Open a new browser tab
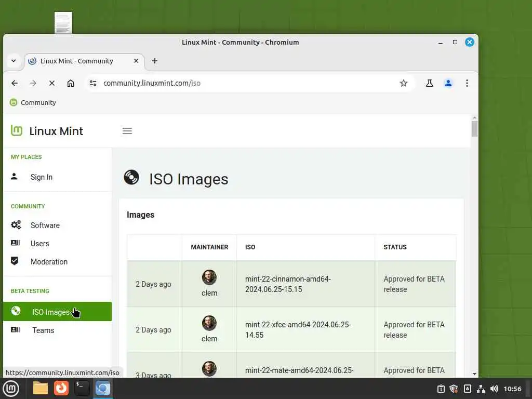 click(155, 61)
